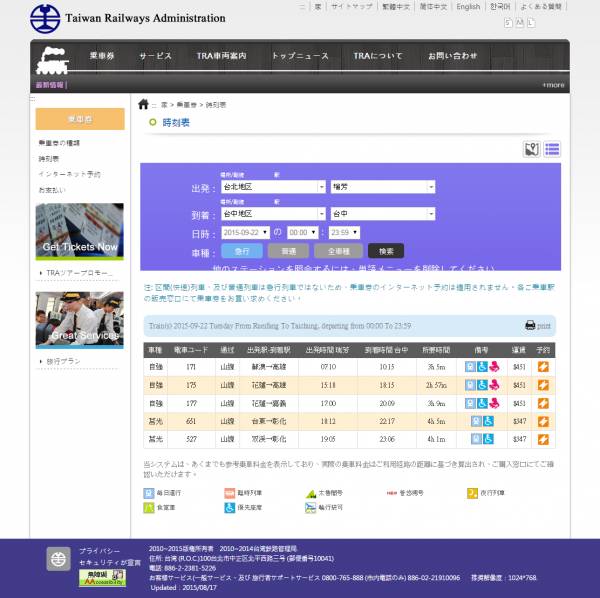Click booking icon for train 171
This screenshot has height=598, width=600.
coord(543,367)
